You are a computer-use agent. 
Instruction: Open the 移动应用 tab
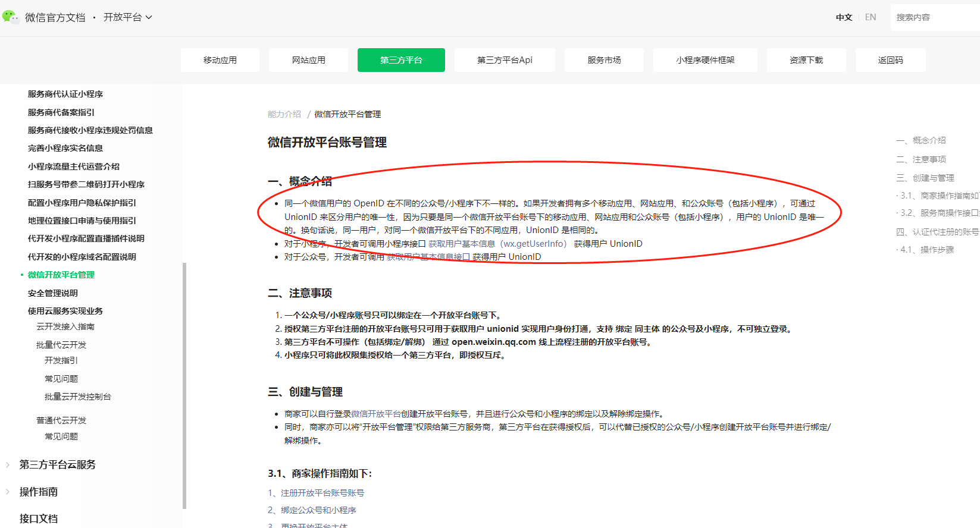(220, 60)
